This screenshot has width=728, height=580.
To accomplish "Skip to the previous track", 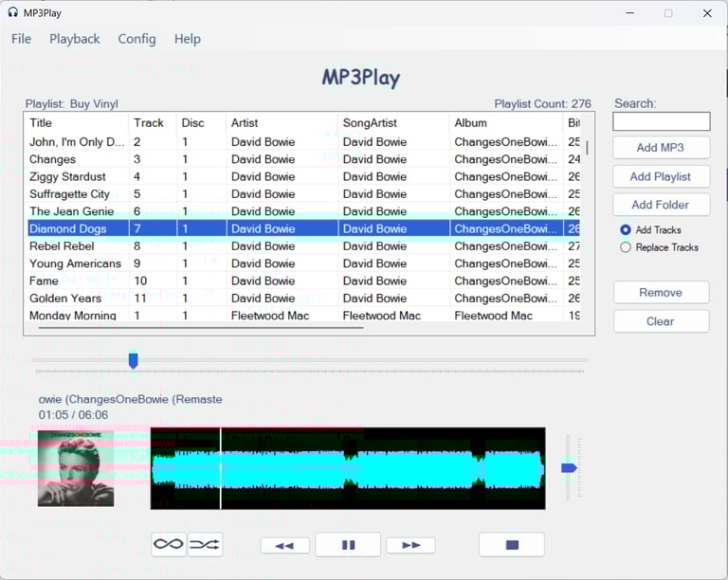I will [x=284, y=545].
